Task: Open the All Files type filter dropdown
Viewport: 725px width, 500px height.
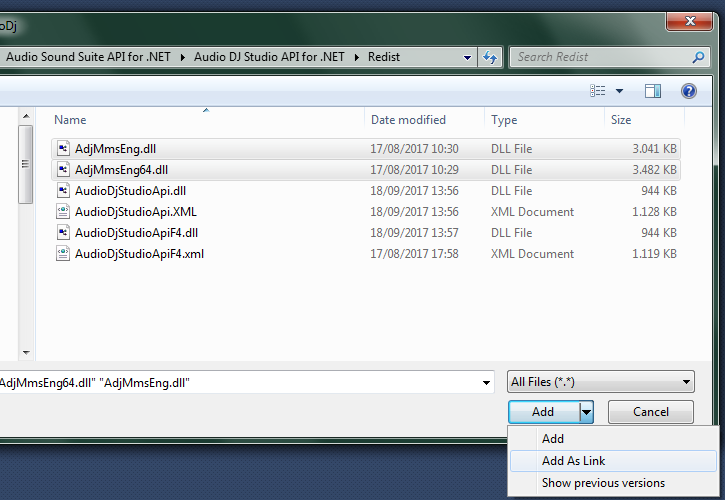Action: (x=600, y=382)
